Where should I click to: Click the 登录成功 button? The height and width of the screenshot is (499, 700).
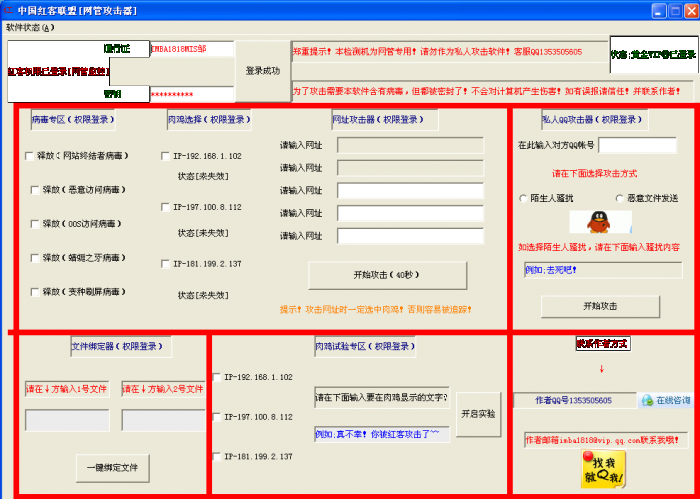tap(263, 71)
